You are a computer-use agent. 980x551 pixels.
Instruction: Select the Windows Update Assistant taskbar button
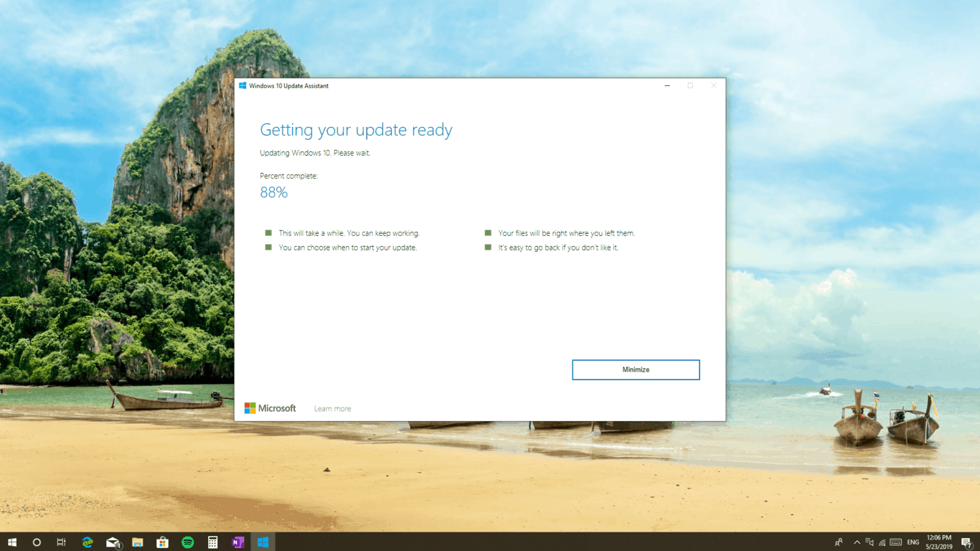coord(263,542)
